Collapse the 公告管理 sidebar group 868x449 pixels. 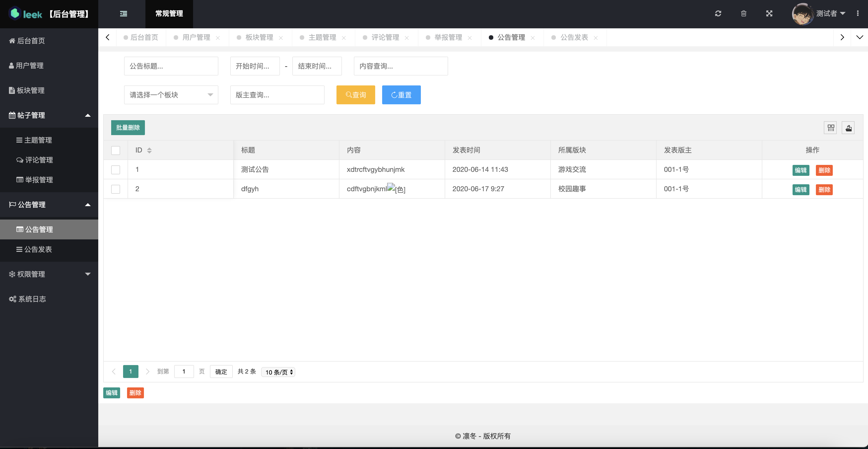[49, 205]
